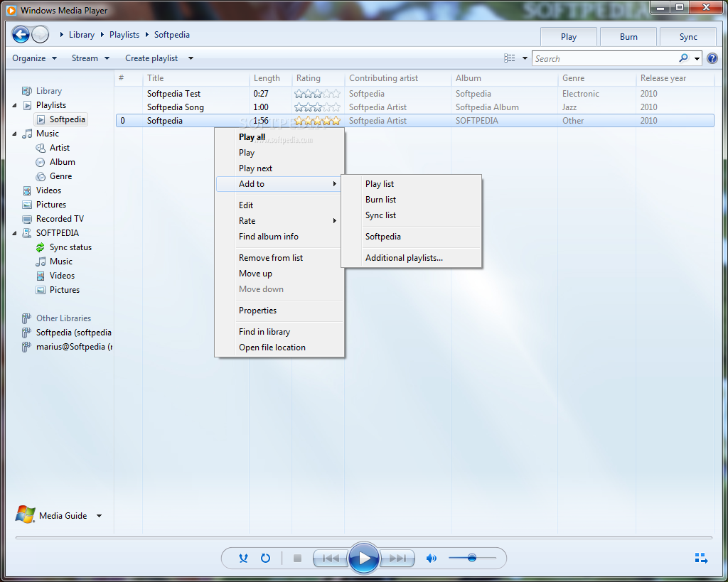The height and width of the screenshot is (582, 728).
Task: Sort by the Title column header
Action: [196, 78]
